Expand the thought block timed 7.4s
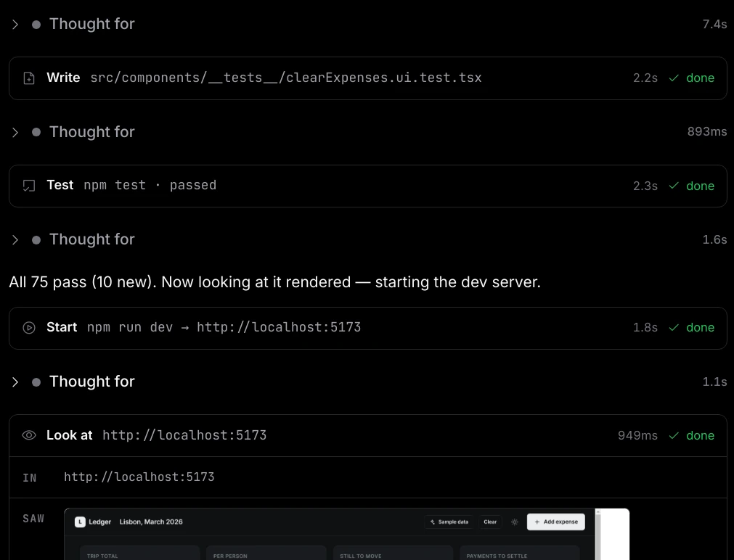Viewport: 734px width, 560px height. [x=15, y=25]
